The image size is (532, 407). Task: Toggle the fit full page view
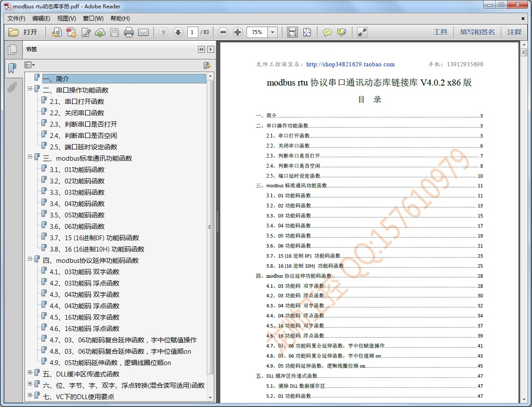pyautogui.click(x=307, y=32)
